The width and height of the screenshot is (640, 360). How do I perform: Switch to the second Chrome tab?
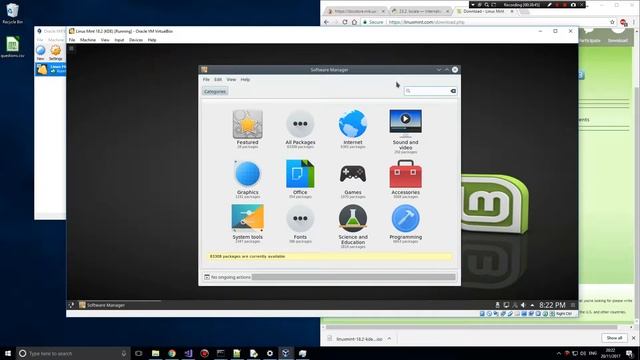[x=420, y=11]
